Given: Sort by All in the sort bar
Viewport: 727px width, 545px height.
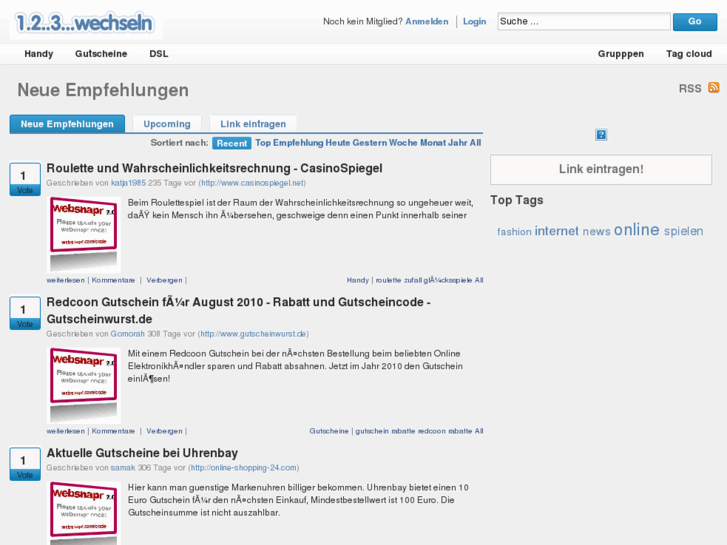Looking at the screenshot, I should [475, 143].
